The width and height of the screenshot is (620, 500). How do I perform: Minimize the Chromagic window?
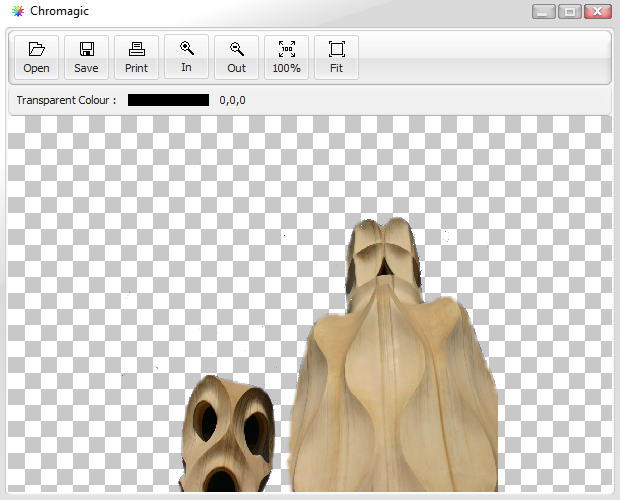(x=544, y=11)
